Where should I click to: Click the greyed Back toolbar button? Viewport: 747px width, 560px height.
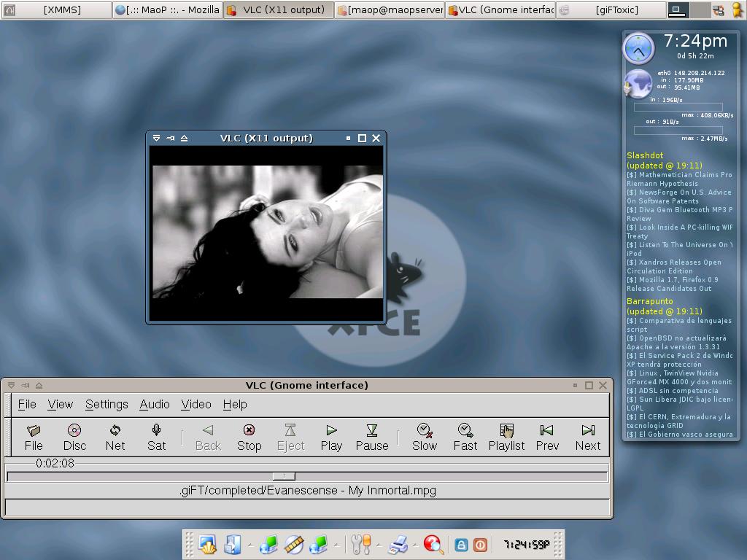(208, 437)
